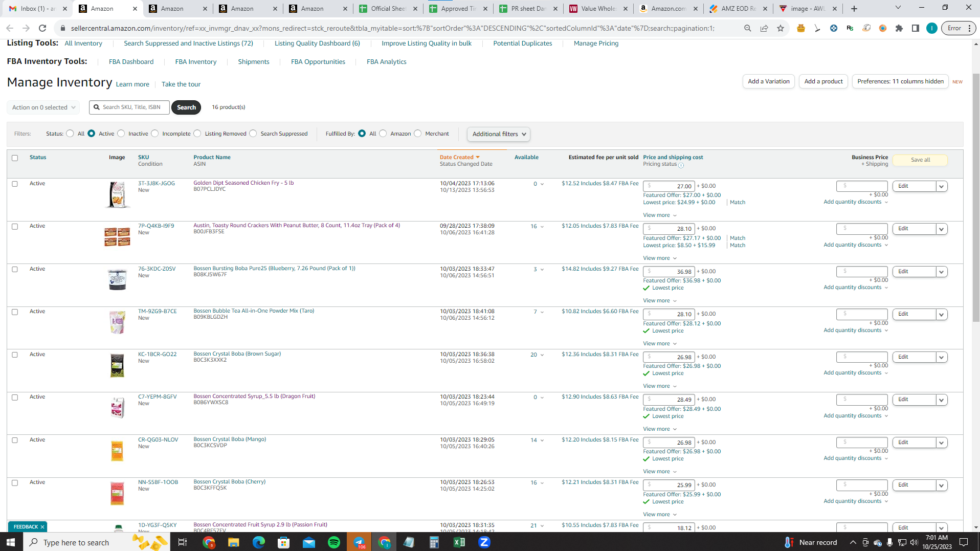The image size is (980, 551).
Task: Open FBA Dashboard tool
Action: tap(131, 62)
